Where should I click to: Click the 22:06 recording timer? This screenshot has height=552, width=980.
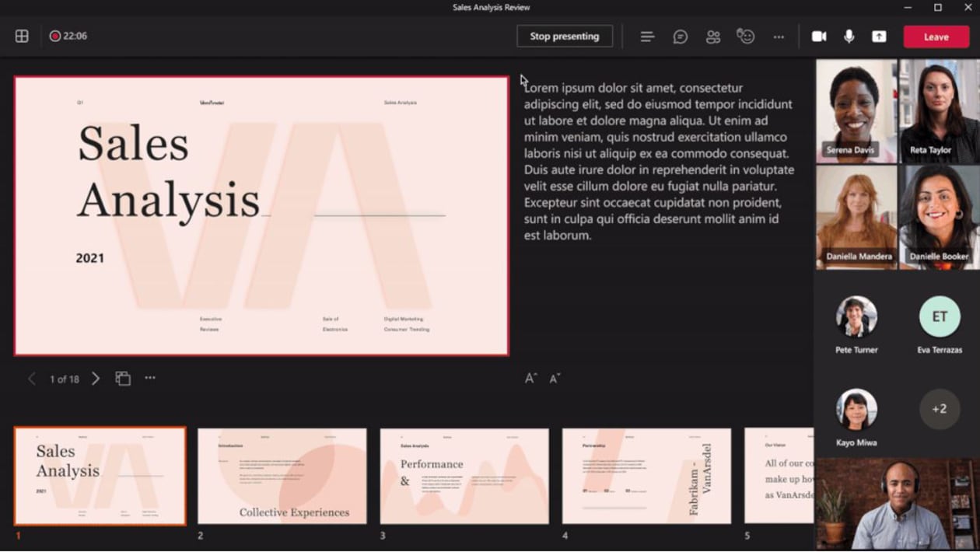click(75, 36)
